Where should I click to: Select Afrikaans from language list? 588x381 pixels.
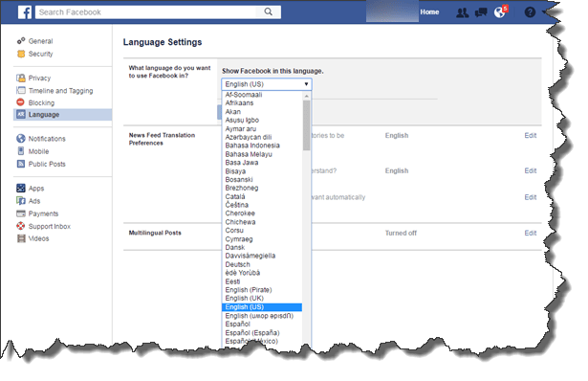coord(262,102)
